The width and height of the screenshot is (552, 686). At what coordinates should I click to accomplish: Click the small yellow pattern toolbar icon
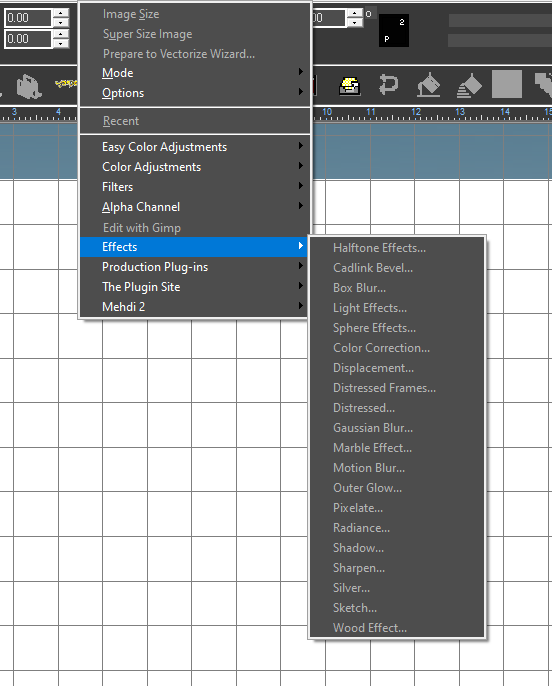pos(66,83)
